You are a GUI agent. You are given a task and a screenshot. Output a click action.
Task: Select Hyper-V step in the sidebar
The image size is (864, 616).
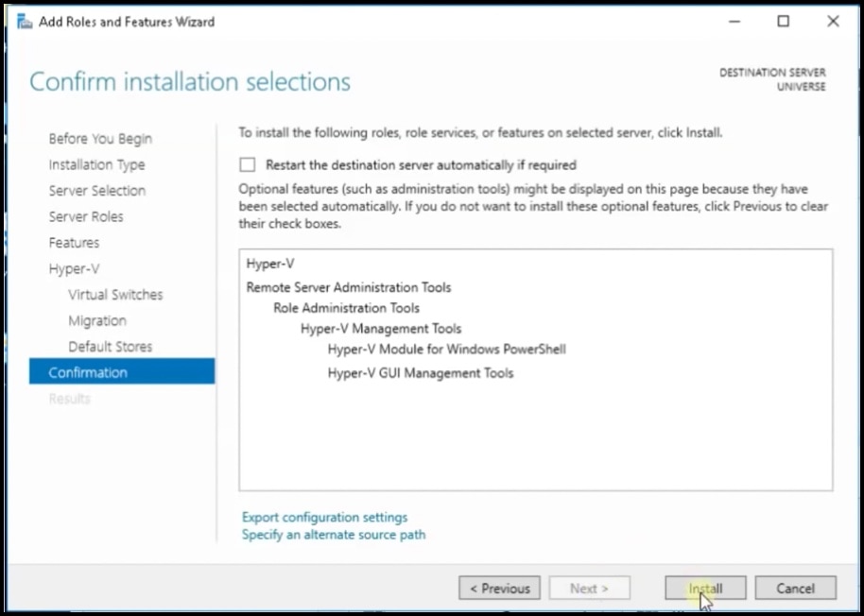coord(74,268)
